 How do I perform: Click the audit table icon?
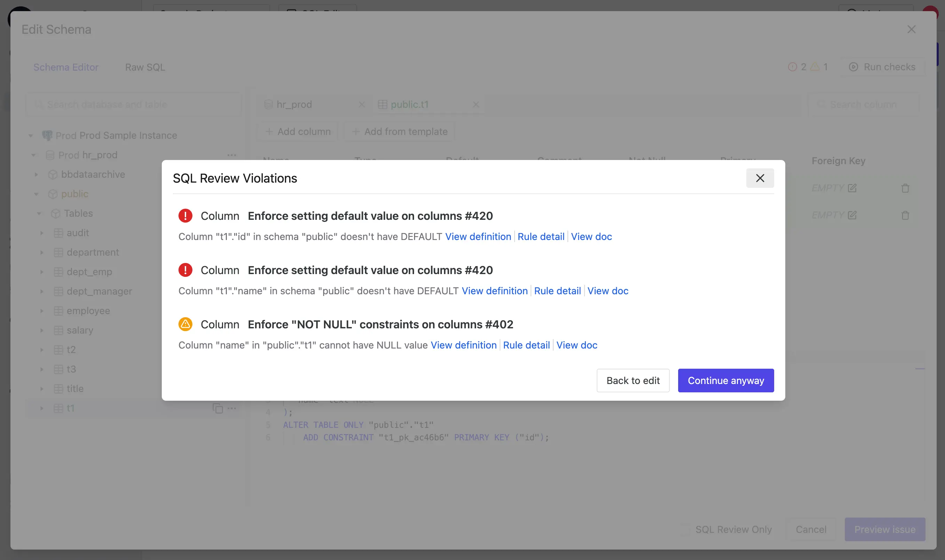pyautogui.click(x=58, y=233)
